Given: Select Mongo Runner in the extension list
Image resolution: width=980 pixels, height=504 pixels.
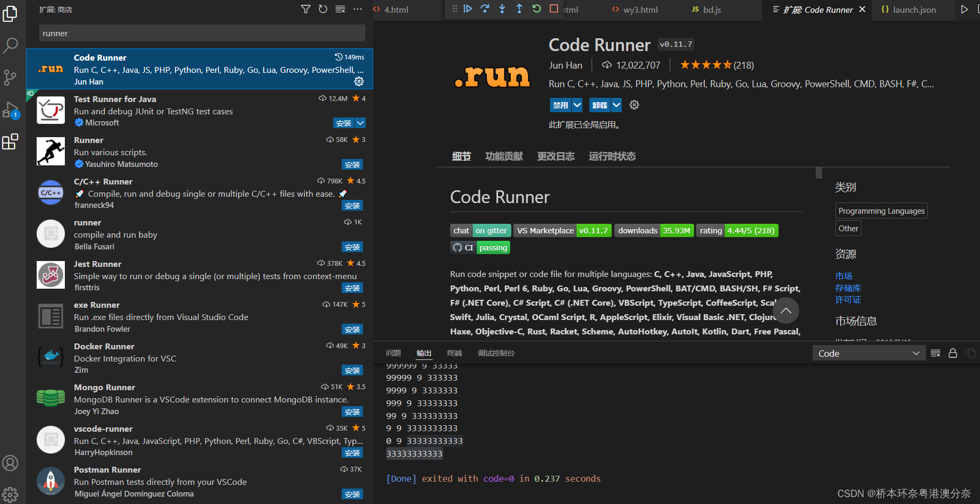Looking at the screenshot, I should (199, 399).
